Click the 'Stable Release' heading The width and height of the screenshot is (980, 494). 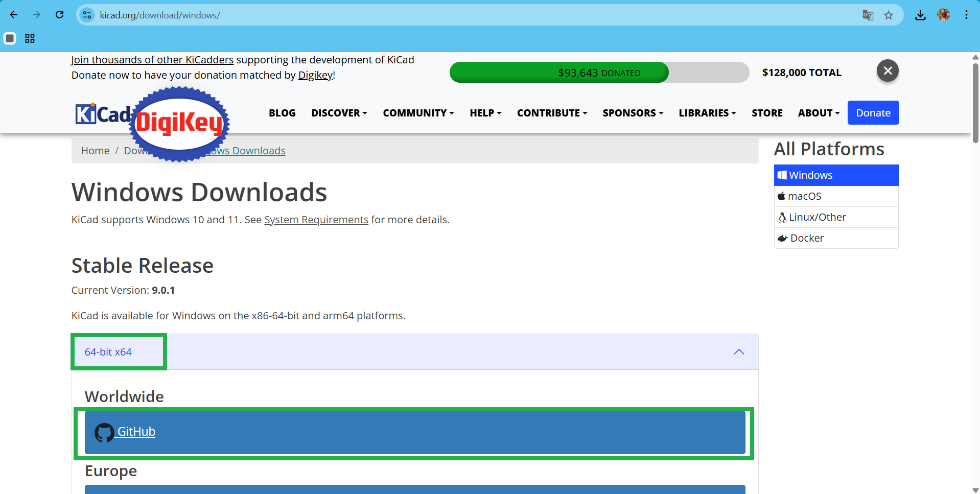coord(143,266)
